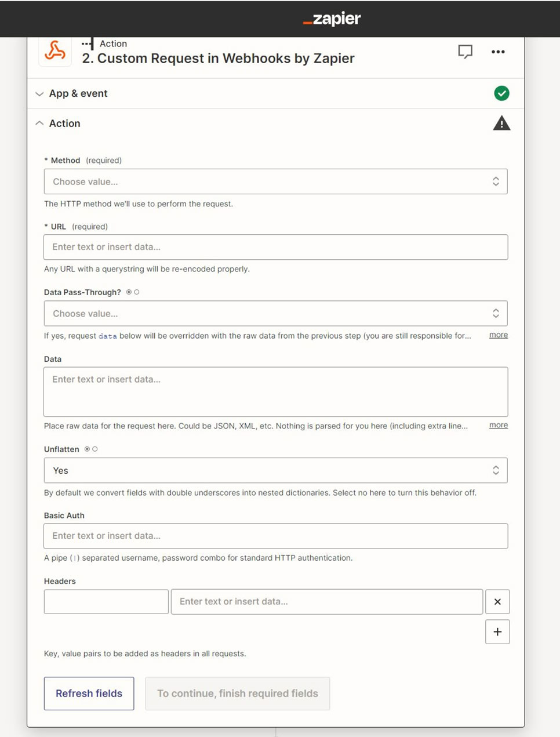Select first radio option beside Data Pass-Through

pyautogui.click(x=129, y=292)
